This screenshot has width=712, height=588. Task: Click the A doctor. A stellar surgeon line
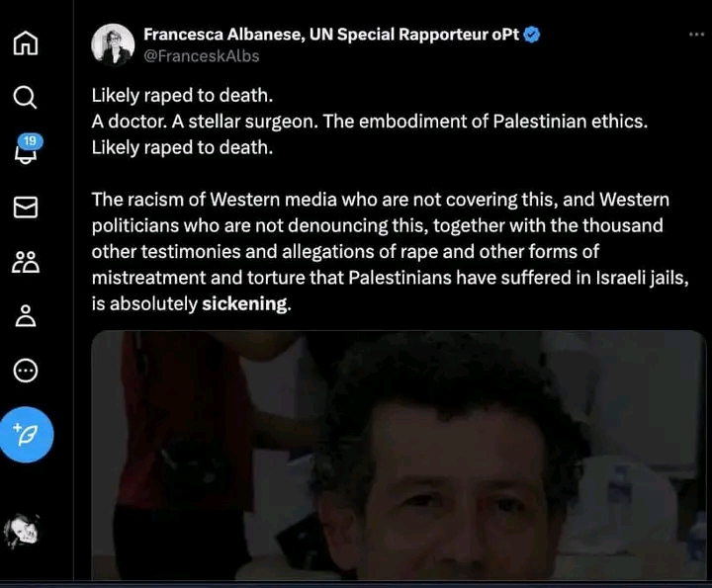[x=369, y=122]
